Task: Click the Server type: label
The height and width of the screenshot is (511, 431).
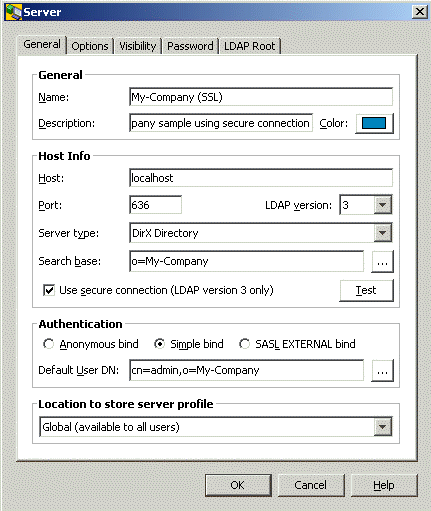Action: tap(69, 233)
